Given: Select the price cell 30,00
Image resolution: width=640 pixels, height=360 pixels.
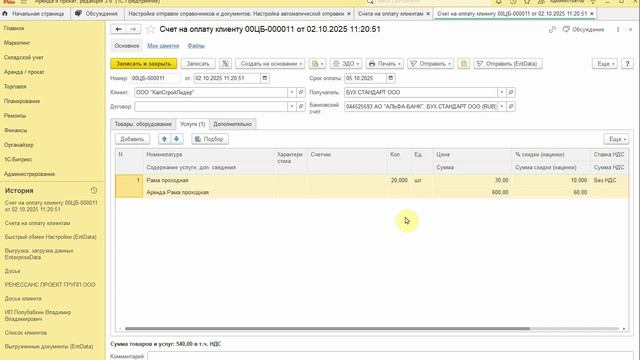Looking at the screenshot, I should pos(472,180).
